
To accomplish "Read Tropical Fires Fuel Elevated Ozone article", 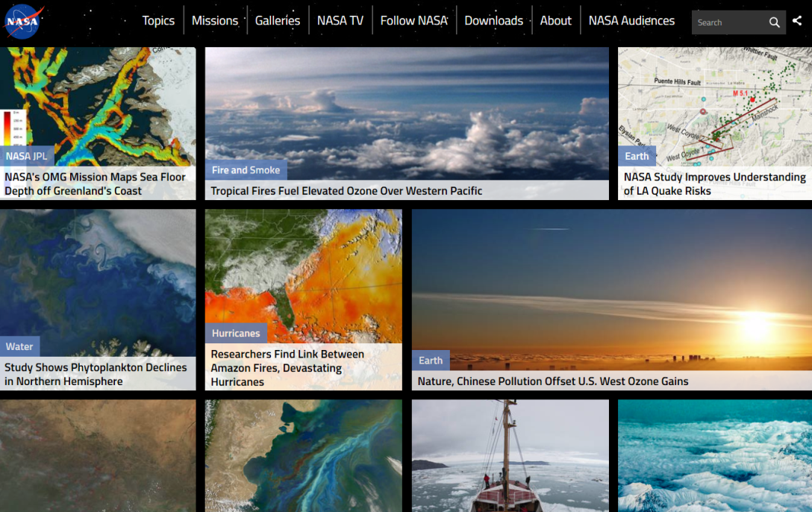I will point(346,191).
